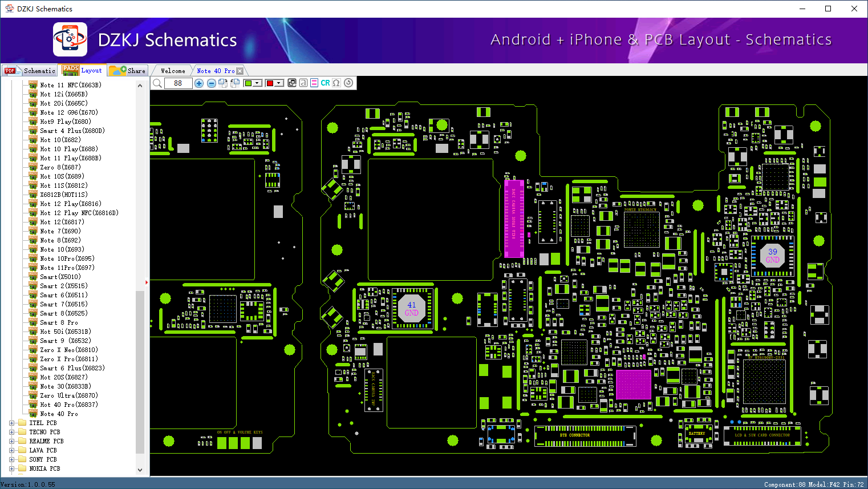Click the BTB CONNECTOR component on the board

(x=585, y=436)
